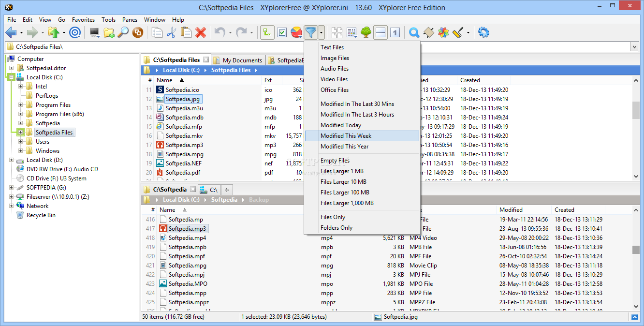This screenshot has height=326, width=644.
Task: Open the Panes menu
Action: tap(130, 20)
